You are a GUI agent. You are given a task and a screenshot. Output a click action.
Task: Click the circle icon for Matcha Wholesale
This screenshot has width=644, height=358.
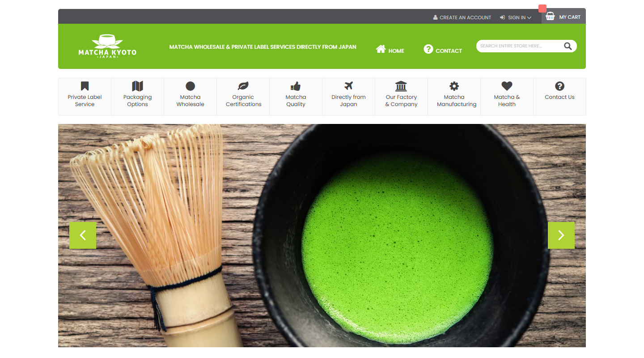click(x=190, y=86)
